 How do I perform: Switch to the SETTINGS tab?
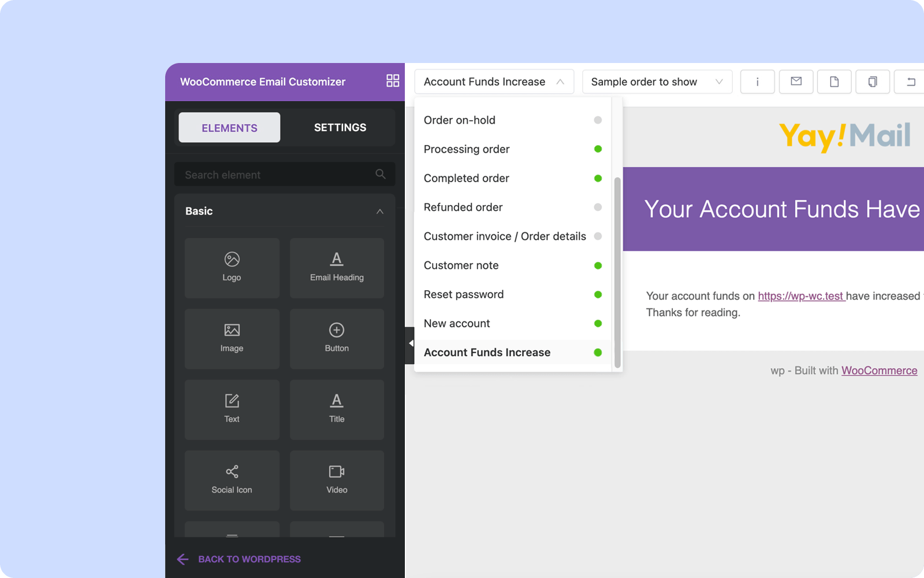tap(340, 128)
